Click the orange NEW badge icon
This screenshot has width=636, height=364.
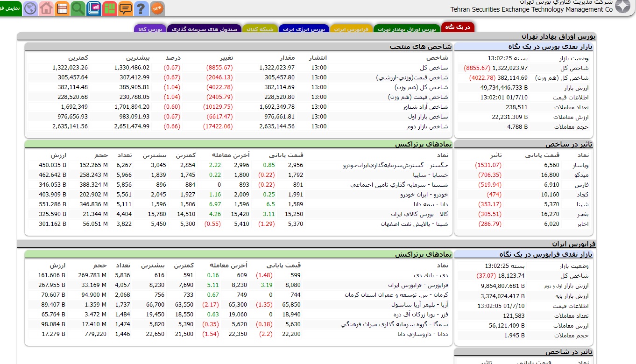[157, 8]
